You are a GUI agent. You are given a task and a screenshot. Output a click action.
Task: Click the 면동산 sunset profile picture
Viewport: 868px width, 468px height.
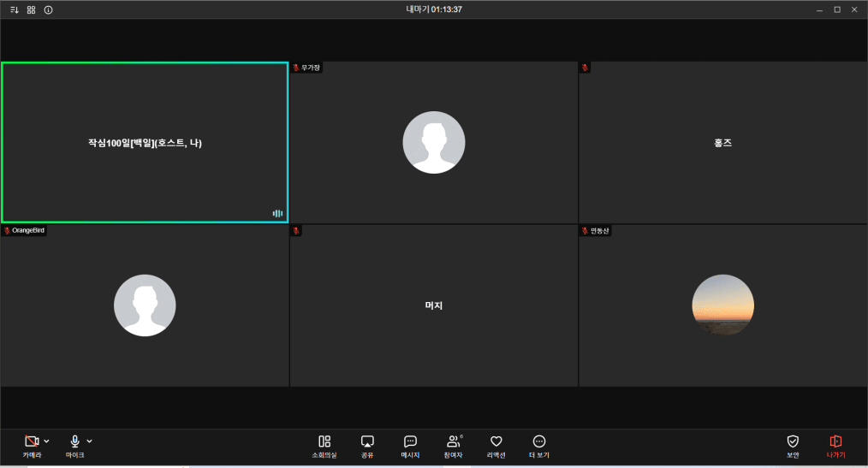(722, 305)
